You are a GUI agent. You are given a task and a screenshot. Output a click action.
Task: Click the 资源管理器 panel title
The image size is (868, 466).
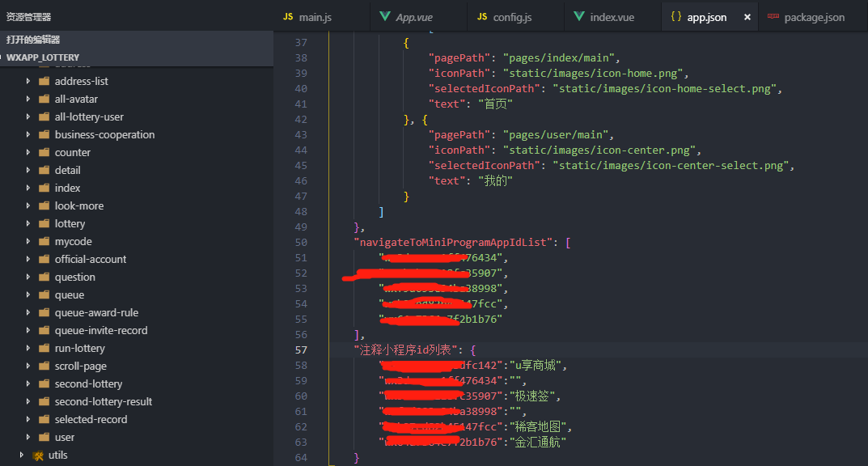pos(29,17)
